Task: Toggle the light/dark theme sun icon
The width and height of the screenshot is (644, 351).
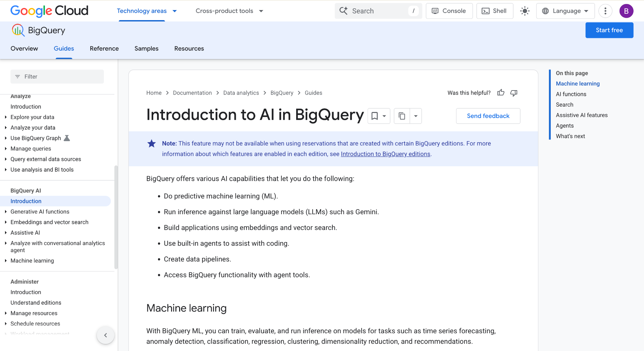Action: pos(525,11)
